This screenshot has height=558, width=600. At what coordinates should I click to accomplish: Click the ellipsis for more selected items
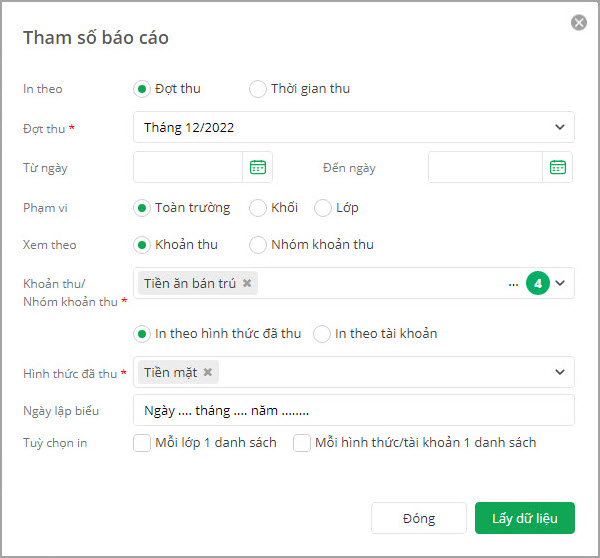coord(514,284)
